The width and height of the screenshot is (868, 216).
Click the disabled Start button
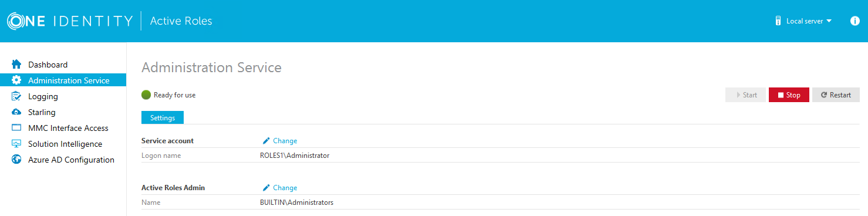pos(745,95)
